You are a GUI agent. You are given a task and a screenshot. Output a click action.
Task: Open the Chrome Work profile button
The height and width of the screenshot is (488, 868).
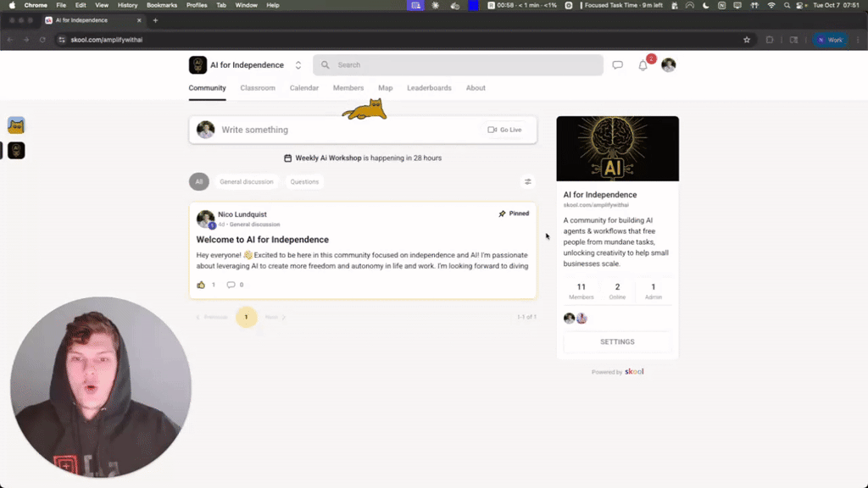pyautogui.click(x=831, y=40)
